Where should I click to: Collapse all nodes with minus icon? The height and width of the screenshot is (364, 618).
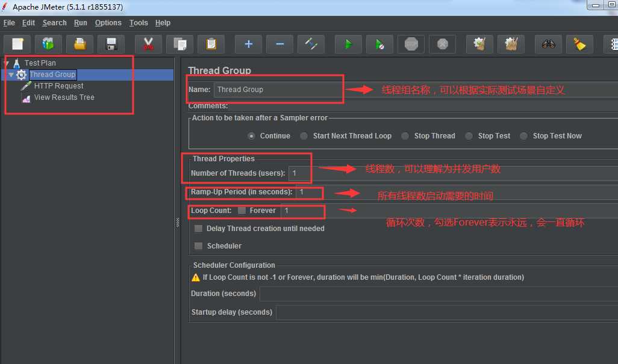click(x=280, y=44)
